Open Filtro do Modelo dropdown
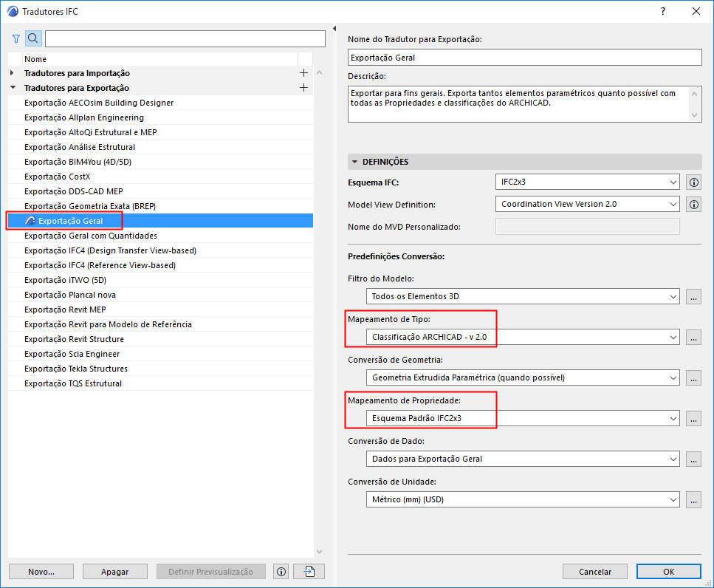Viewport: 714px width, 588px height. click(523, 296)
